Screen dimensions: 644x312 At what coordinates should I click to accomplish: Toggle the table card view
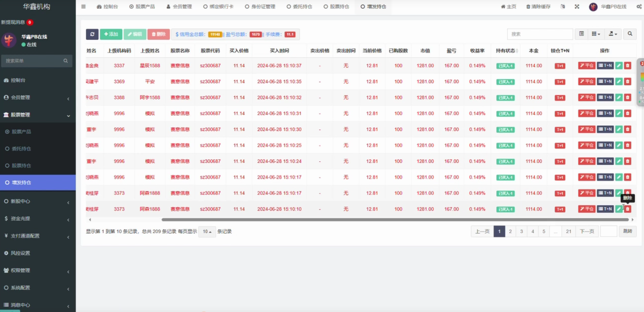pos(581,34)
